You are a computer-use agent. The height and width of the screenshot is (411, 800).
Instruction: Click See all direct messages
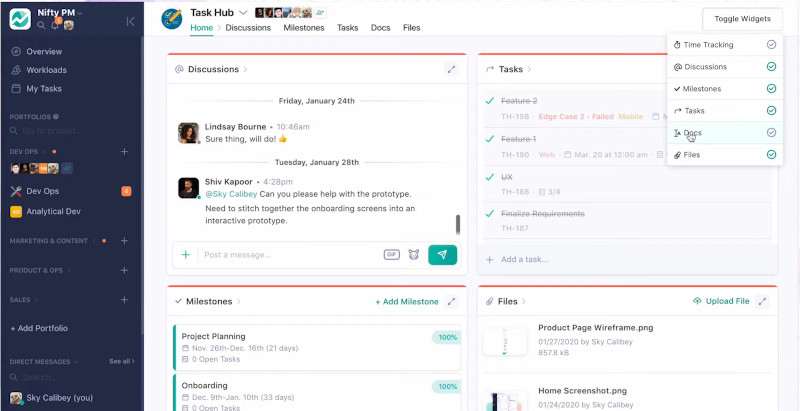tap(122, 362)
